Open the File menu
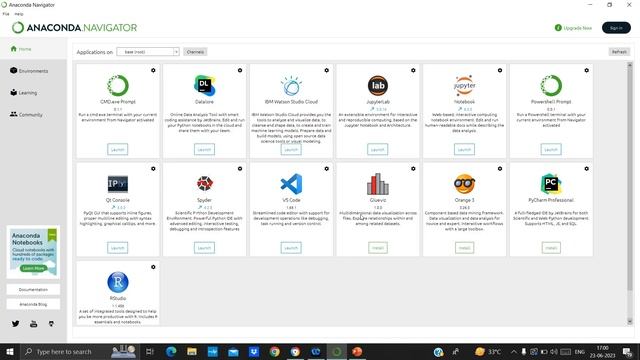 (6, 14)
